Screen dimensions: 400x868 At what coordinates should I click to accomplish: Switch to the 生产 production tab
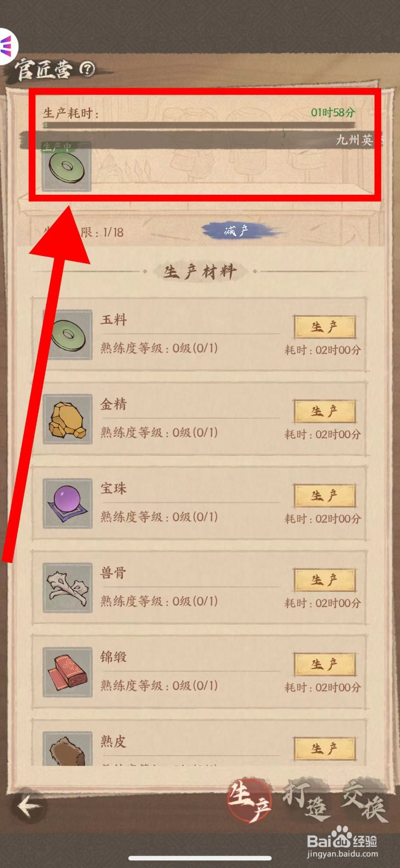pos(249,800)
